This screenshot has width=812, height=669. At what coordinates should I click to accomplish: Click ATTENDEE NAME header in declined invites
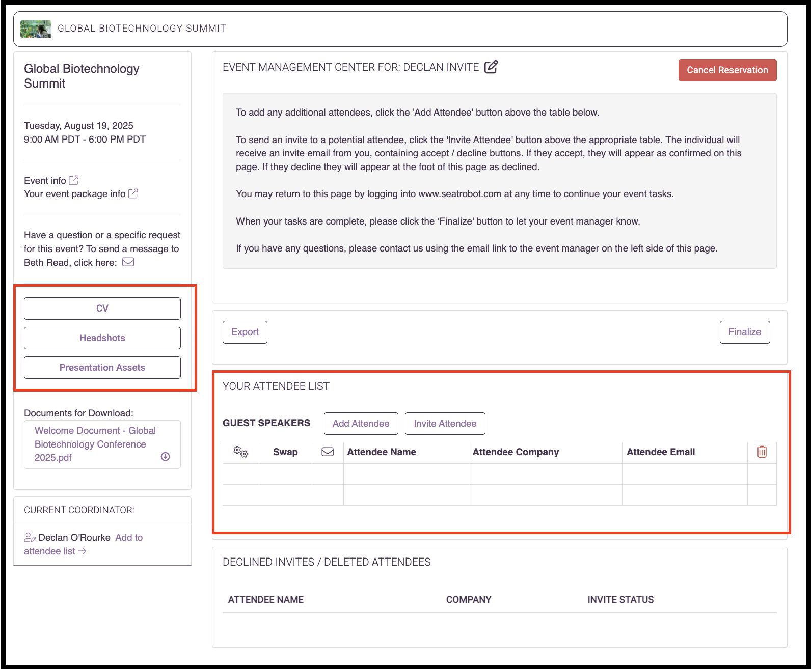[x=266, y=599]
